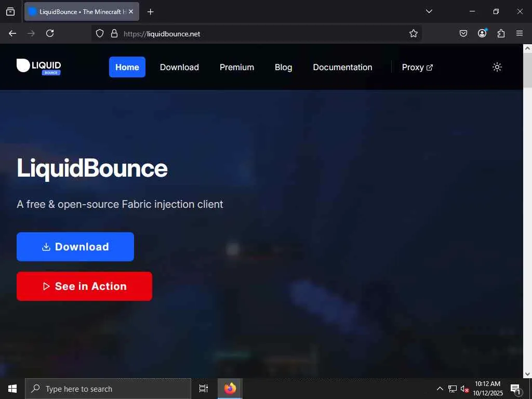
Task: Open the Firefox hamburger menu
Action: pos(520,33)
